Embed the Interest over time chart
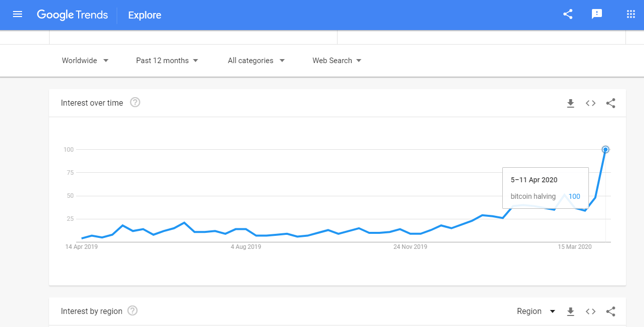Image resolution: width=644 pixels, height=327 pixels. (x=591, y=103)
